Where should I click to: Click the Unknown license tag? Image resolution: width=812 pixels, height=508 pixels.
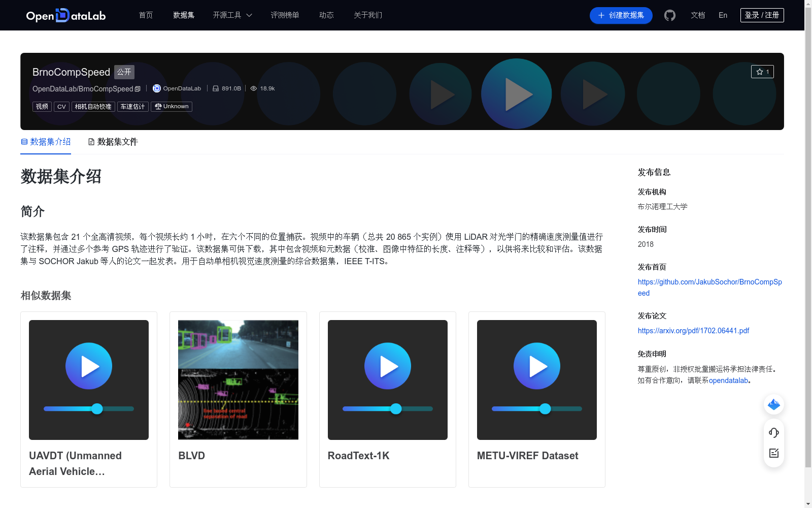pyautogui.click(x=172, y=107)
